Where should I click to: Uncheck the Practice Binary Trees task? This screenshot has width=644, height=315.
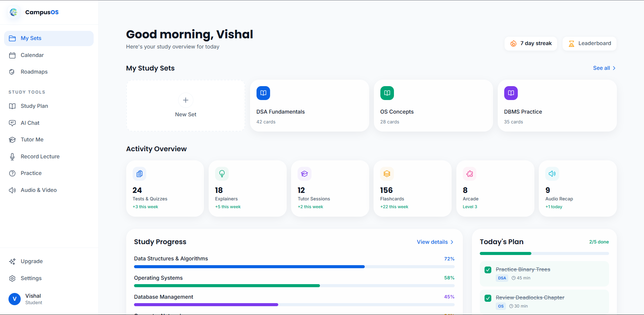[488, 270]
